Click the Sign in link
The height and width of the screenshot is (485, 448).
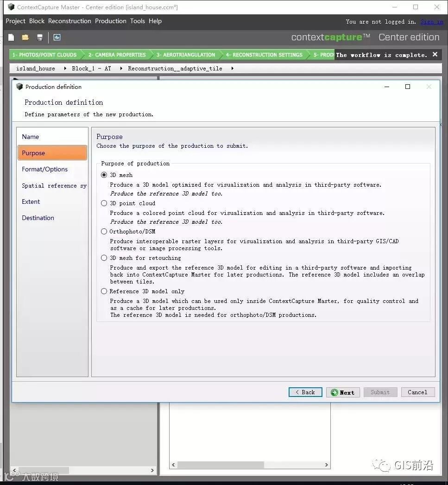coord(432,22)
